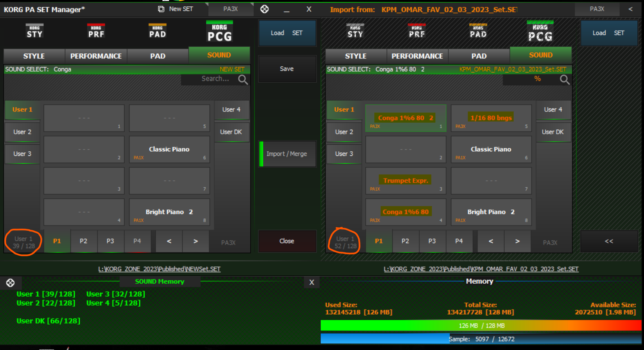644x350 pixels.
Task: Switch to PERFORMANCE tab in import panel
Action: (x=417, y=56)
